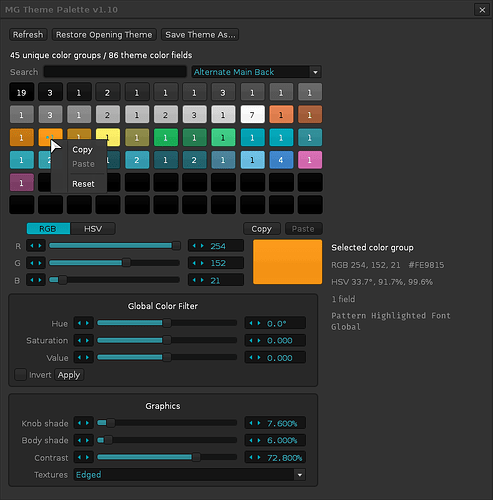Choose Copy from the context menu

(82, 150)
